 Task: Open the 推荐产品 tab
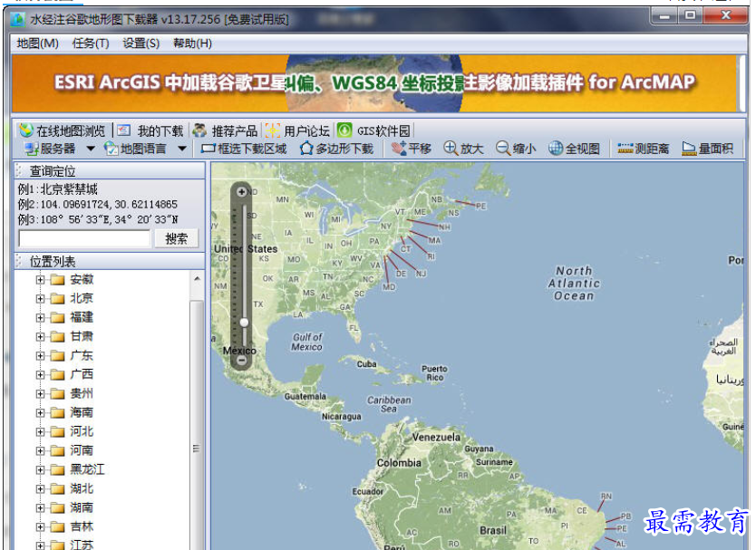click(226, 130)
